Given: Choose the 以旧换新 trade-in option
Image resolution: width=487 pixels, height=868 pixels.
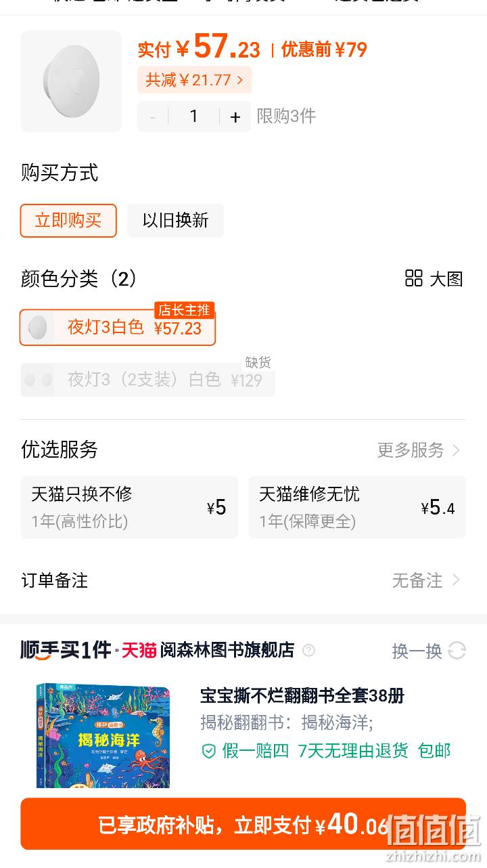Looking at the screenshot, I should [x=175, y=221].
